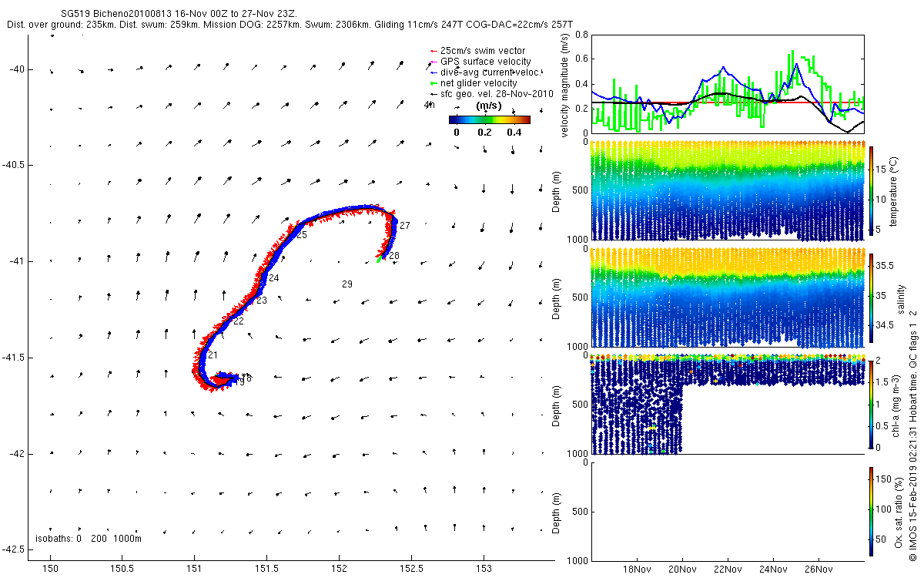Click the temperature (°C) colorbar

pyautogui.click(x=871, y=193)
